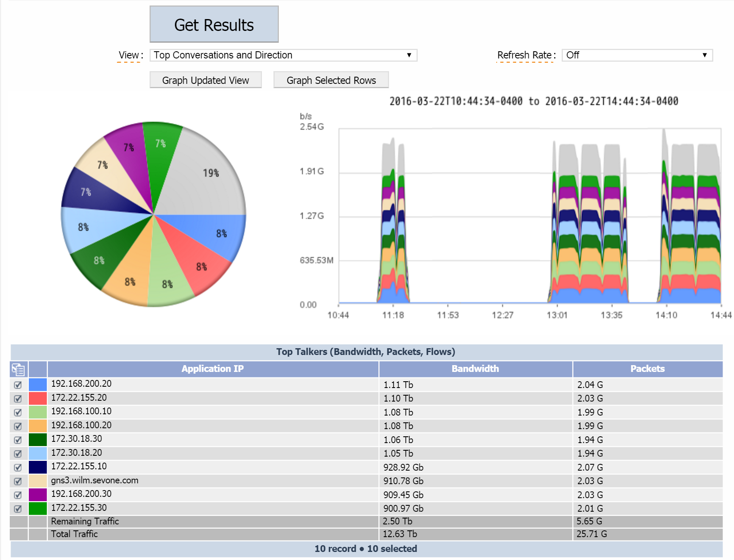This screenshot has height=560, width=734.
Task: Click the graph time range title
Action: point(534,101)
